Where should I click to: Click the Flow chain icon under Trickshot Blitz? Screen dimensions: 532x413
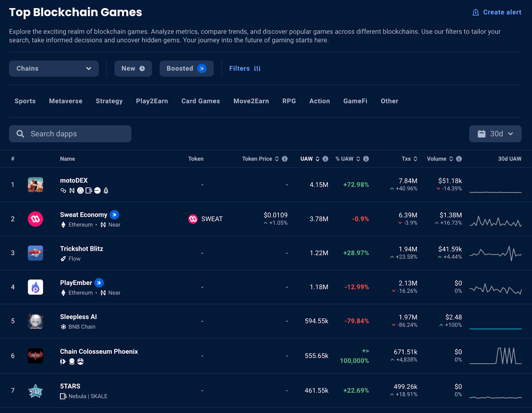coord(63,259)
